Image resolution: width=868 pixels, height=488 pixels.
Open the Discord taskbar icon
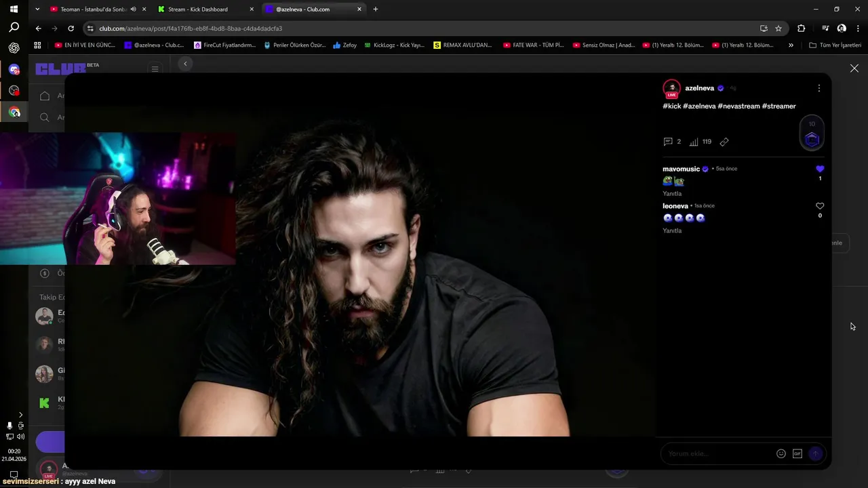tap(14, 69)
